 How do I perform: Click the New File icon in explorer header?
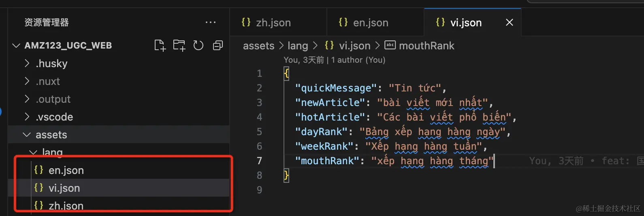pyautogui.click(x=160, y=45)
